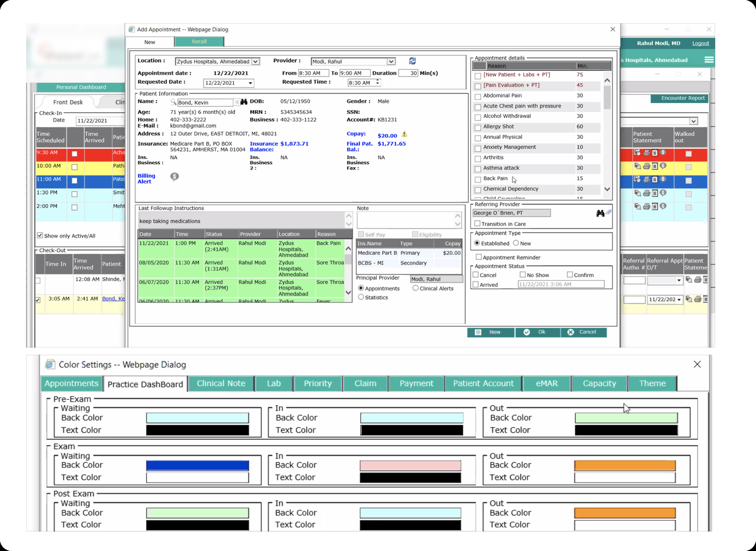Click Exam In pink Back Color swatch
Screen dimensions: 756x551
tap(410, 465)
